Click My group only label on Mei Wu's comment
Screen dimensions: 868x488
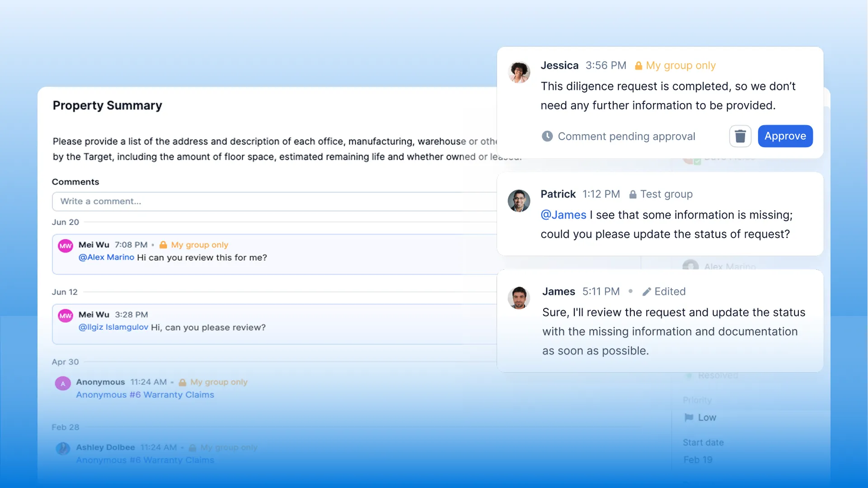coord(199,245)
